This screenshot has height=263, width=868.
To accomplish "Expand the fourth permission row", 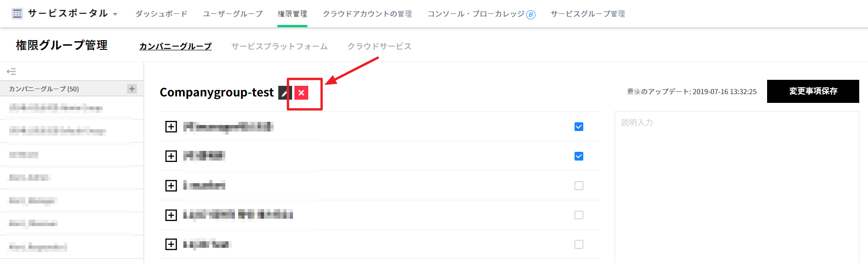I will pos(171,215).
